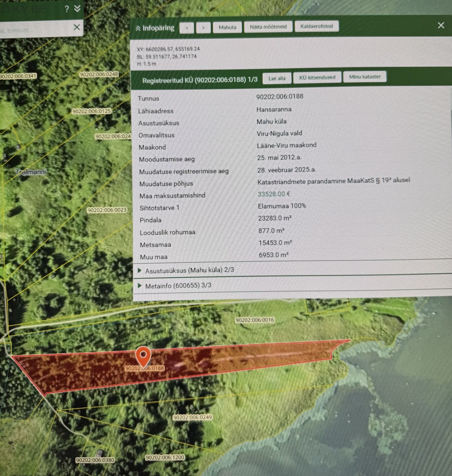Clear the search field with X

77,27
